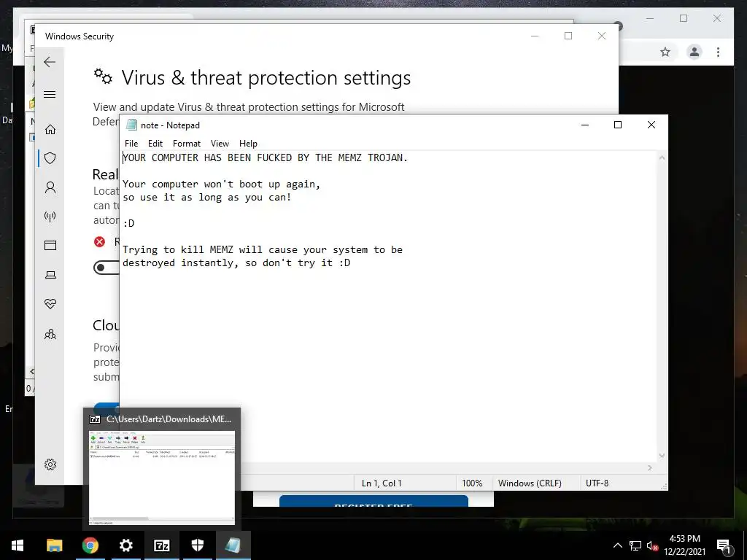
Task: Click the Notepad scrollbar down arrow
Action: (x=662, y=456)
